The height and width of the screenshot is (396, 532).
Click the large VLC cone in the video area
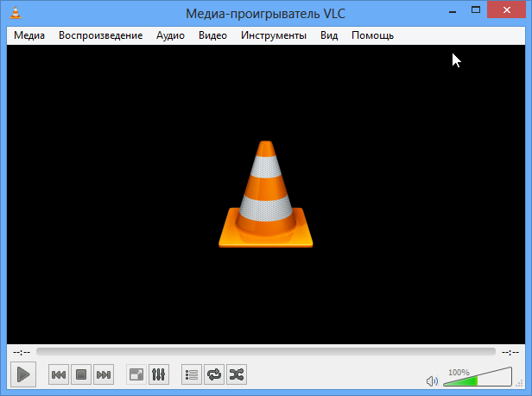click(x=266, y=194)
